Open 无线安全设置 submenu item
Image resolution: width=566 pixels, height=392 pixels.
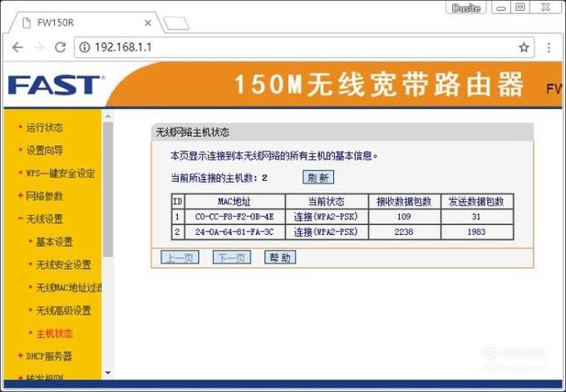click(x=63, y=265)
